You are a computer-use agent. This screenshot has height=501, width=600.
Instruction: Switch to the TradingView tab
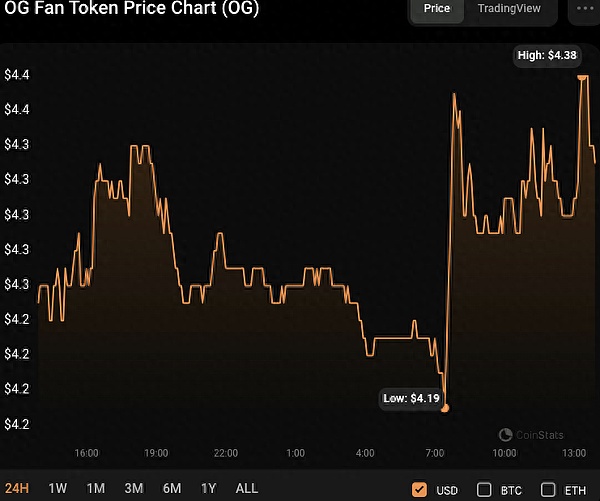coord(509,9)
